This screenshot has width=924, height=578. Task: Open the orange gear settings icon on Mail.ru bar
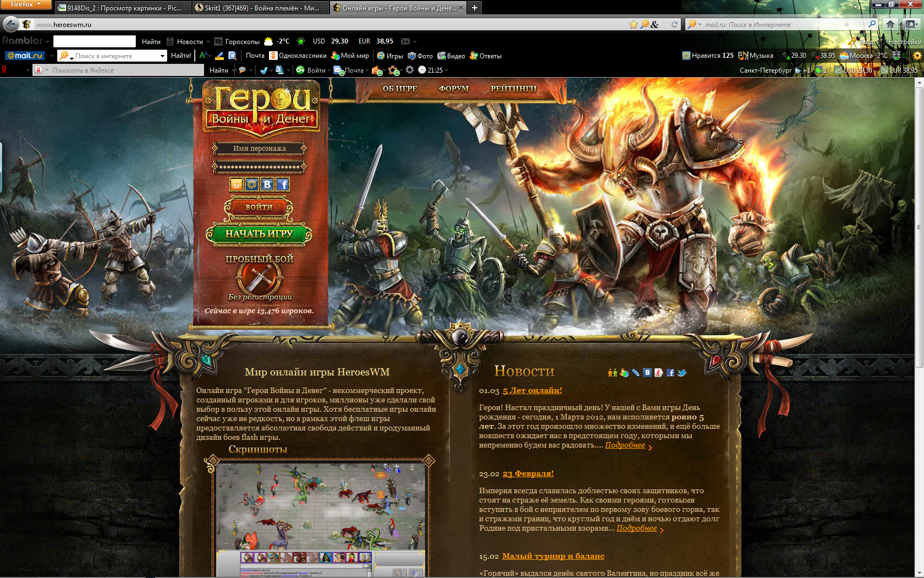point(917,56)
